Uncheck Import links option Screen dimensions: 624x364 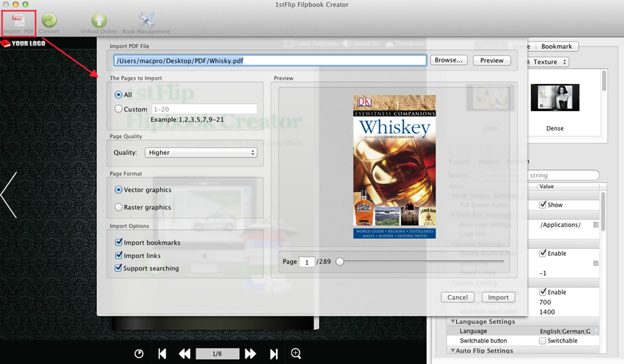click(x=119, y=255)
